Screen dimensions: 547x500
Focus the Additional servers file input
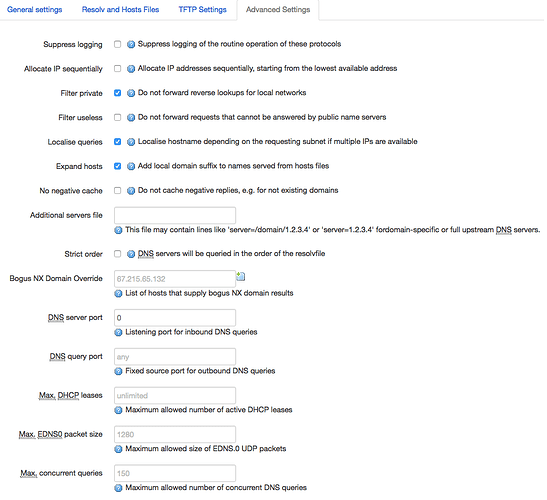[175, 216]
